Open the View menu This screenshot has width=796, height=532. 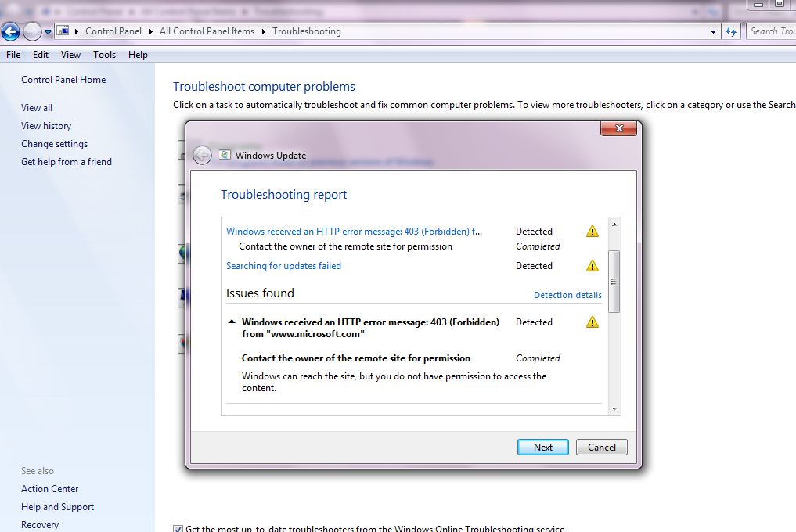[70, 54]
